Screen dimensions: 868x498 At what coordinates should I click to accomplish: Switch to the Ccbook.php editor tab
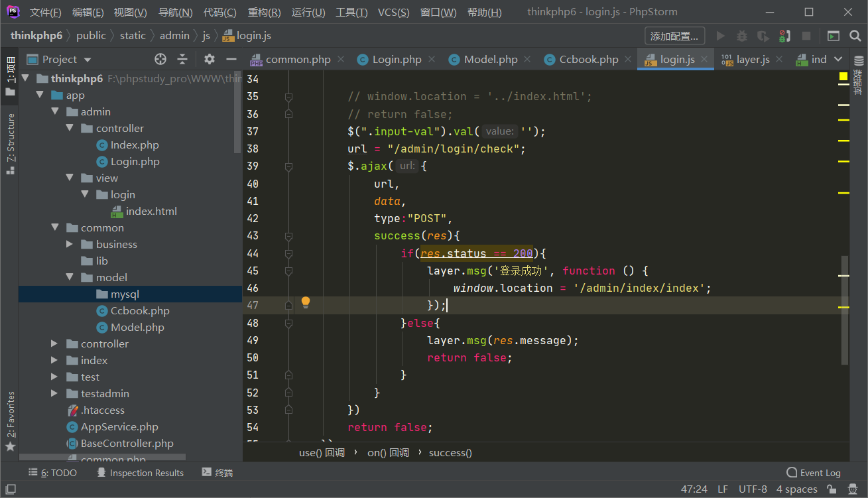[588, 59]
